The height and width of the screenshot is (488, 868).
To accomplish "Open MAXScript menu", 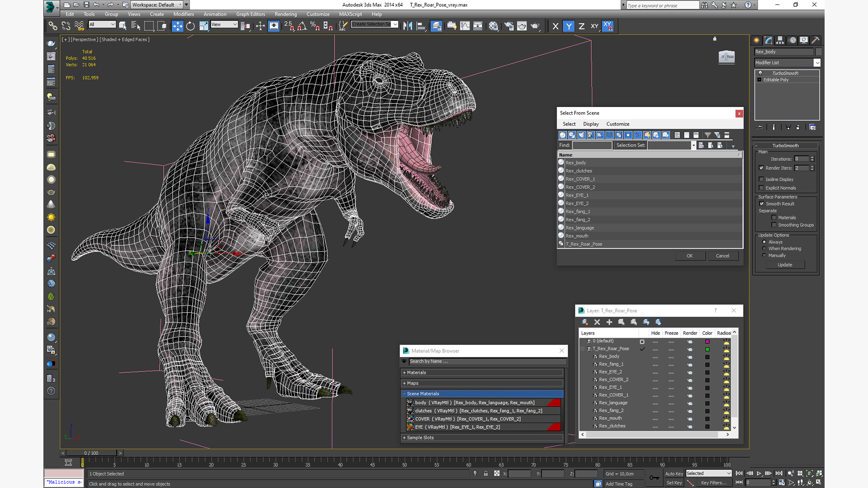I will point(350,14).
